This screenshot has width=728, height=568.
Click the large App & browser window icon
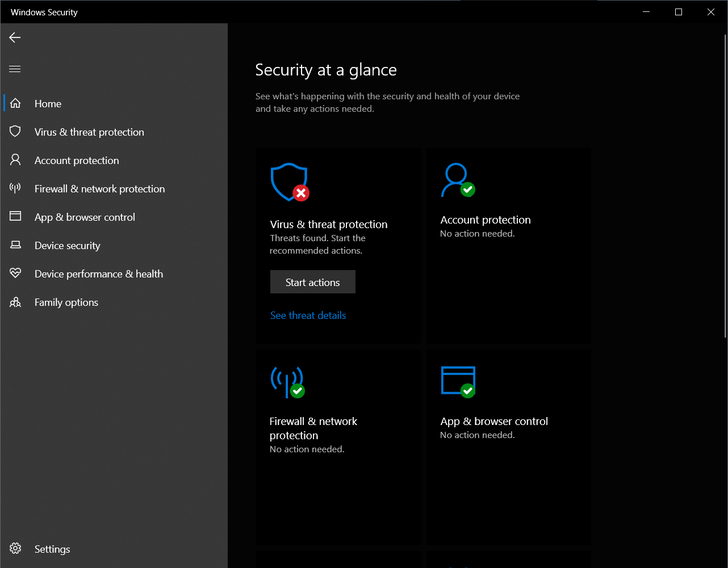tap(458, 382)
